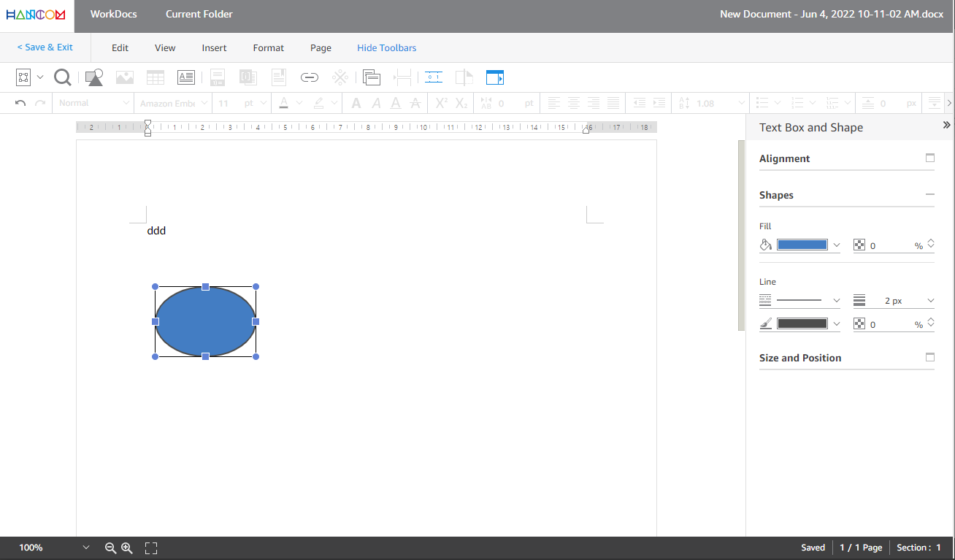Click Save & Exit

(x=45, y=47)
